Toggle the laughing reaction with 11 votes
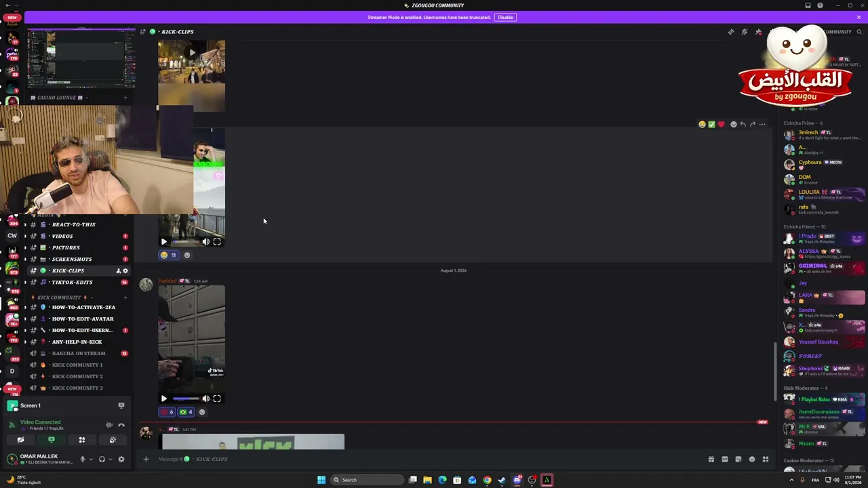Image resolution: width=868 pixels, height=488 pixels. pyautogui.click(x=168, y=255)
